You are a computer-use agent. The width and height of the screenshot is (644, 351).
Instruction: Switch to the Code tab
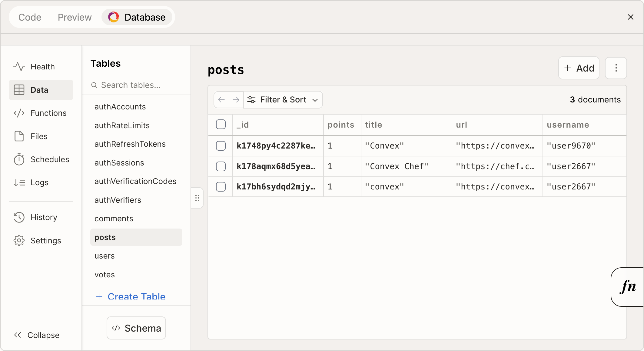pos(30,17)
